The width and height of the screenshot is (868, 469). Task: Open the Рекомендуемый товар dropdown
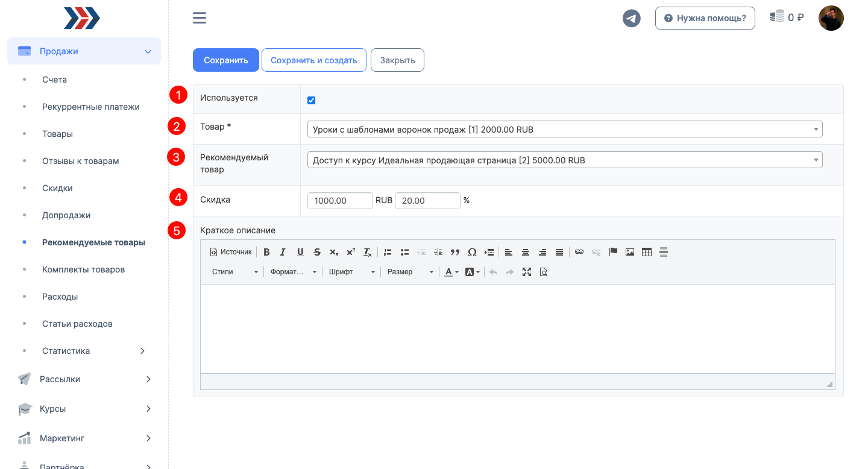click(x=565, y=160)
